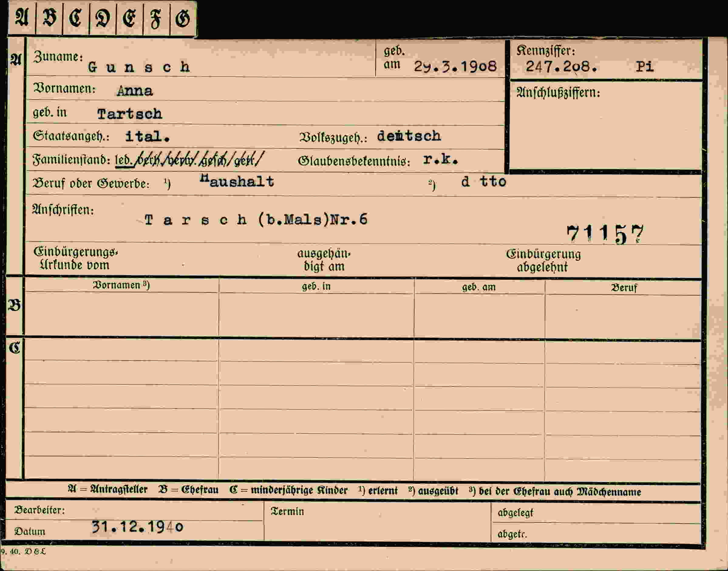Screen dimensions: 728x571
Task: Click the citizenship value "ital."
Action: (x=147, y=136)
